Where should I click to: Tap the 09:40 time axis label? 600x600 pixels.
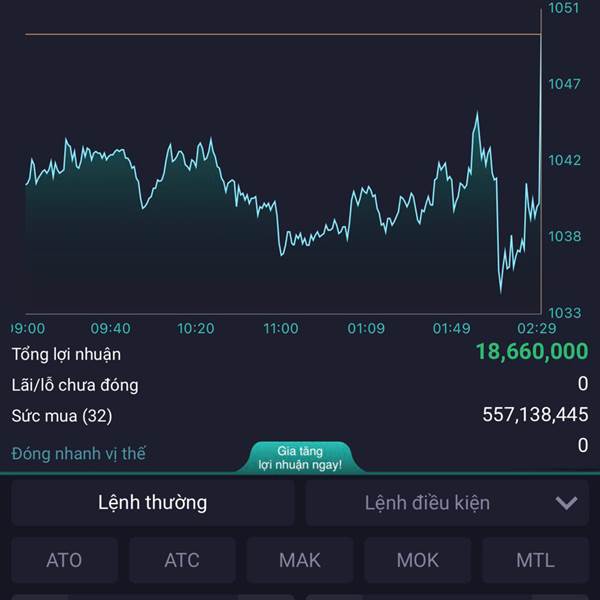(x=111, y=328)
